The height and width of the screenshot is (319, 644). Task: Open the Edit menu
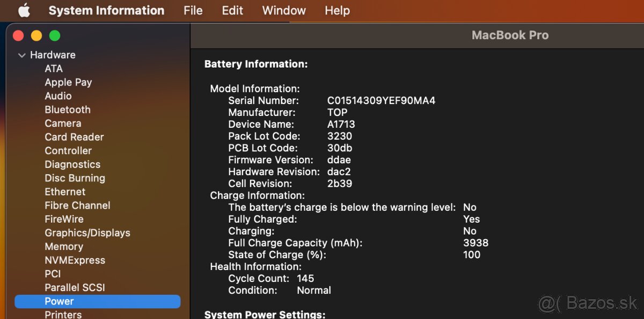pos(232,10)
